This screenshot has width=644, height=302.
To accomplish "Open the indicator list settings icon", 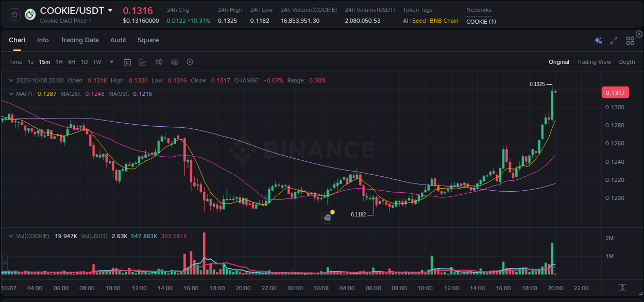I will click(x=174, y=61).
